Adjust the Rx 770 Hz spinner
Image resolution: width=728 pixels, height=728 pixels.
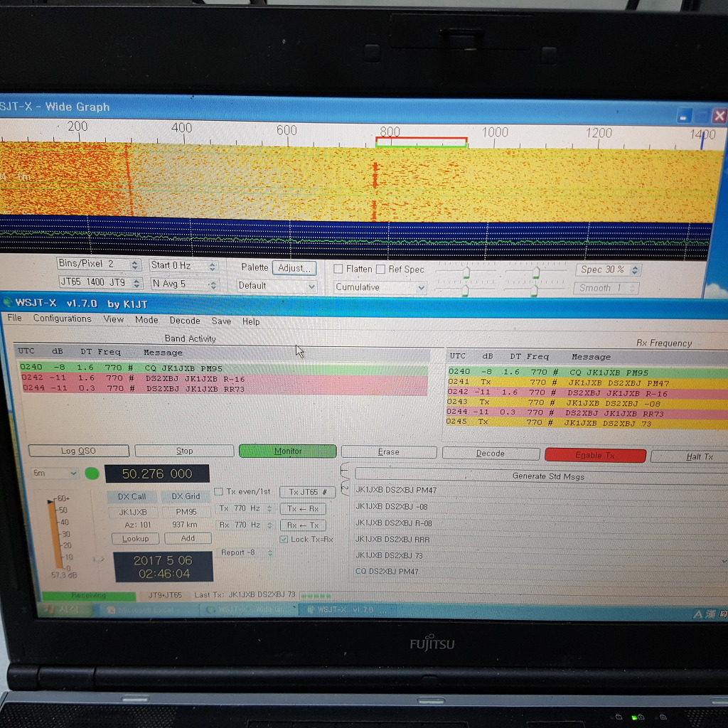tap(269, 525)
